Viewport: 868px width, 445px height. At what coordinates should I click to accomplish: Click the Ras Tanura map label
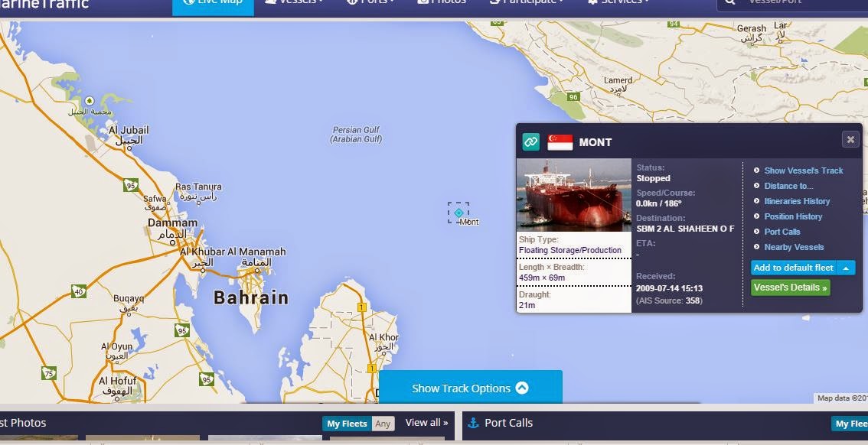(x=198, y=187)
